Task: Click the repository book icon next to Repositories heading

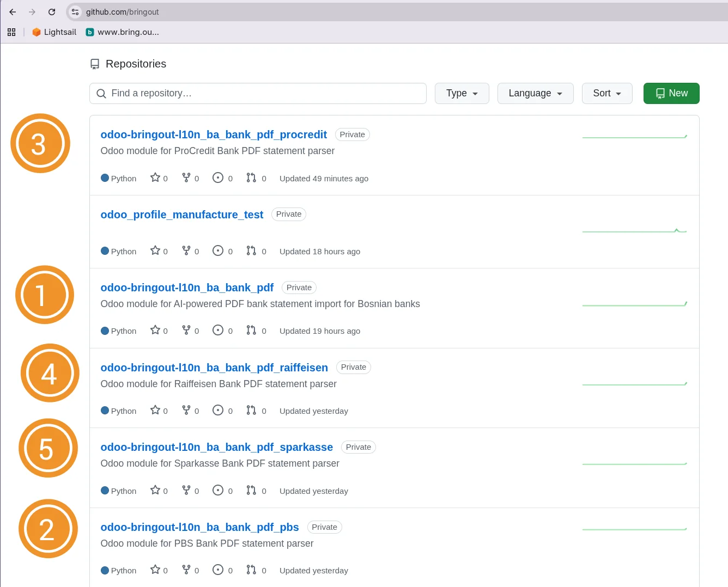Action: [95, 64]
